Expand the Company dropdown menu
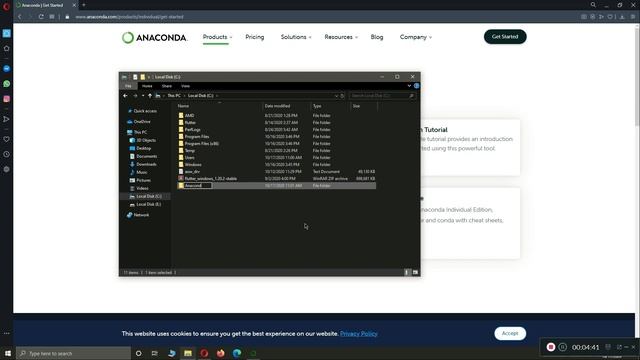640x360 pixels. [x=416, y=37]
